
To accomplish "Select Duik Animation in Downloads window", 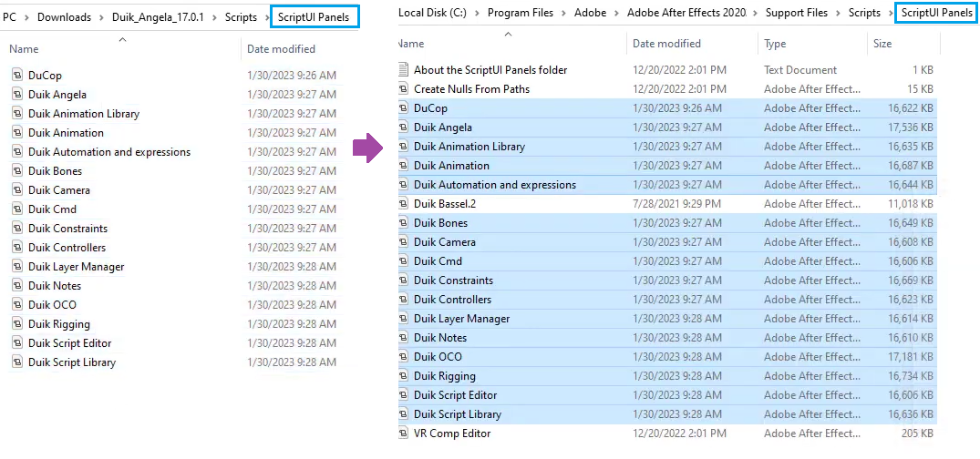I will [x=66, y=132].
